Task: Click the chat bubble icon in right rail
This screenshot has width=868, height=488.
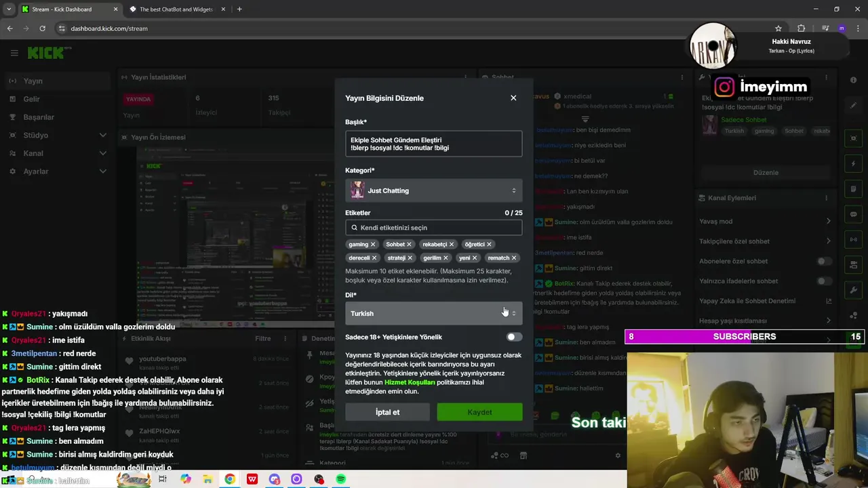Action: [x=853, y=214]
